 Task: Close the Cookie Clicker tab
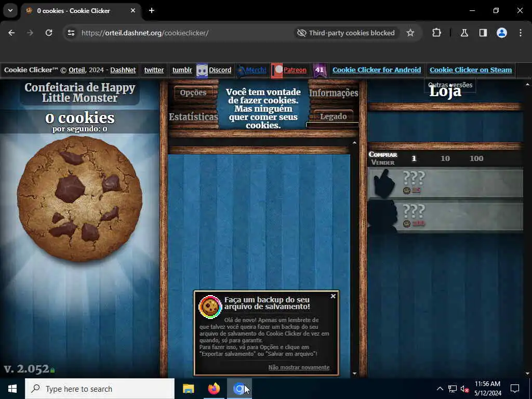click(x=133, y=10)
